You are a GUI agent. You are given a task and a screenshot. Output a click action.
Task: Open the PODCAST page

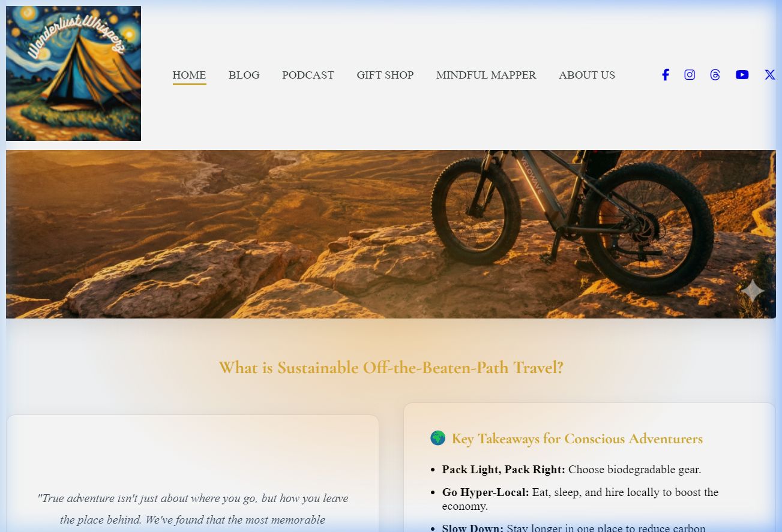pos(308,75)
